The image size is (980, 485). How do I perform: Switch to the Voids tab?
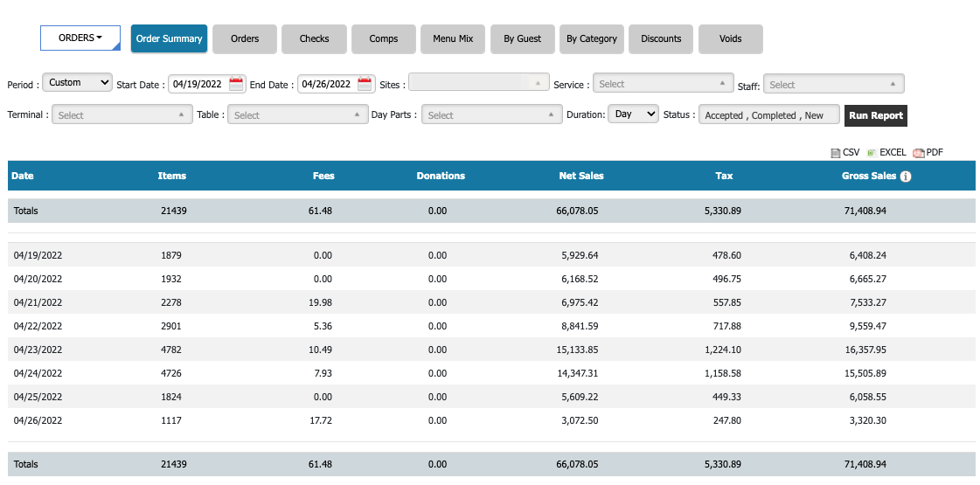pyautogui.click(x=731, y=38)
